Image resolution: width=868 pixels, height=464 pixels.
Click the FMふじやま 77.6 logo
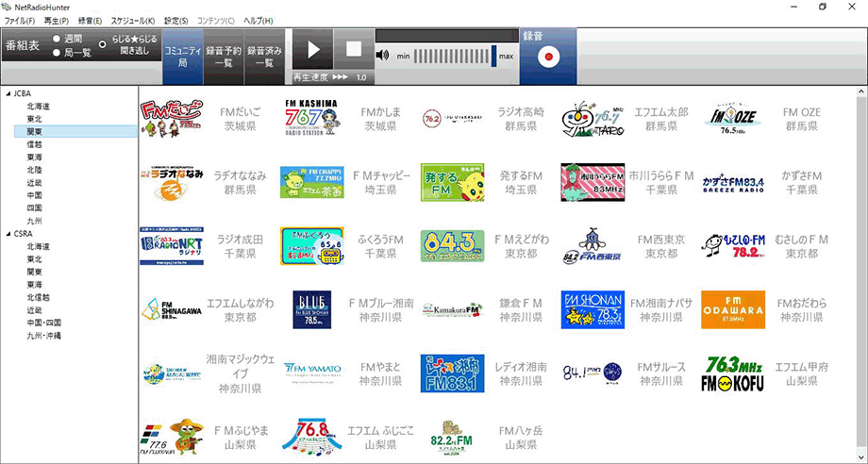tap(172, 438)
